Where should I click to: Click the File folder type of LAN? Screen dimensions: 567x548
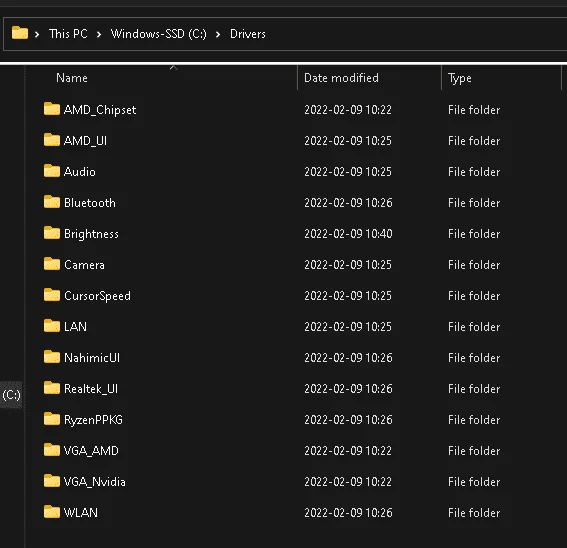(x=474, y=327)
